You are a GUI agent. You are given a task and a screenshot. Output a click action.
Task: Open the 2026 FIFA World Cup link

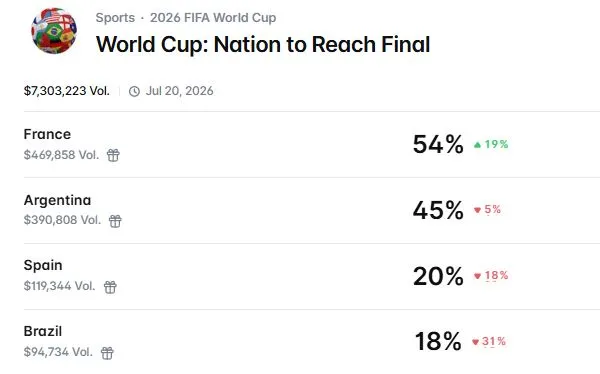[213, 18]
